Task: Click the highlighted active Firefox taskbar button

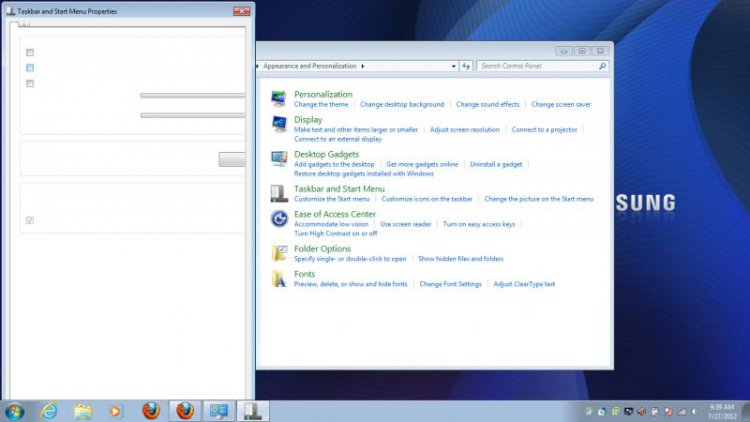Action: (x=185, y=411)
